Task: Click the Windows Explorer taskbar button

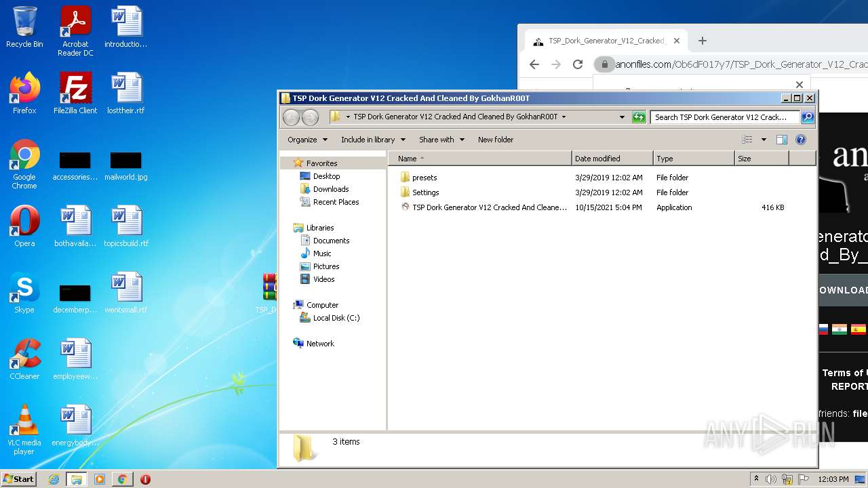Action: pos(77,479)
